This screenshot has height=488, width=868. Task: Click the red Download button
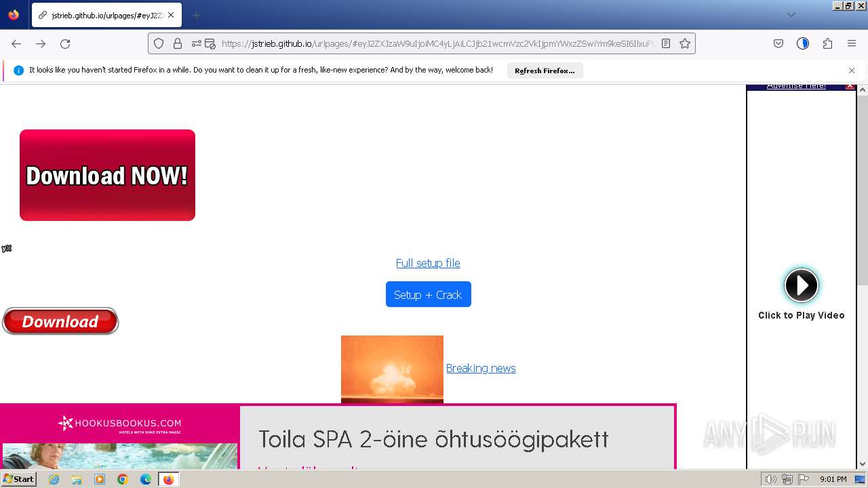pos(60,321)
